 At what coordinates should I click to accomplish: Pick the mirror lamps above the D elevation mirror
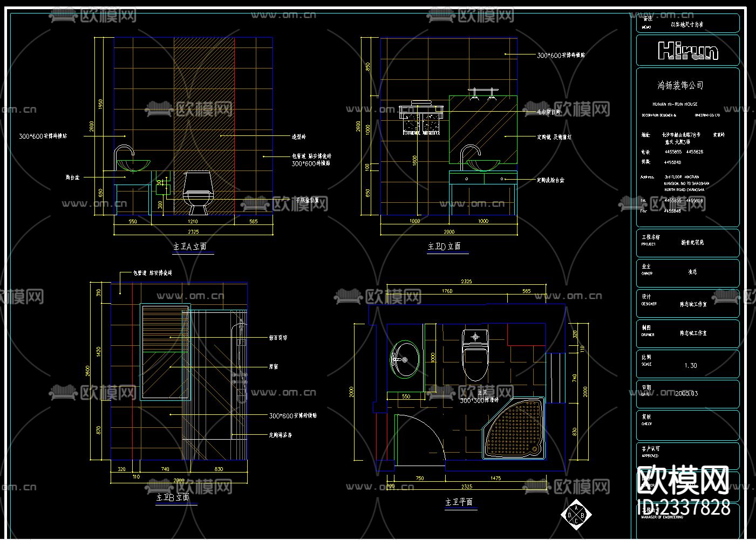482,94
